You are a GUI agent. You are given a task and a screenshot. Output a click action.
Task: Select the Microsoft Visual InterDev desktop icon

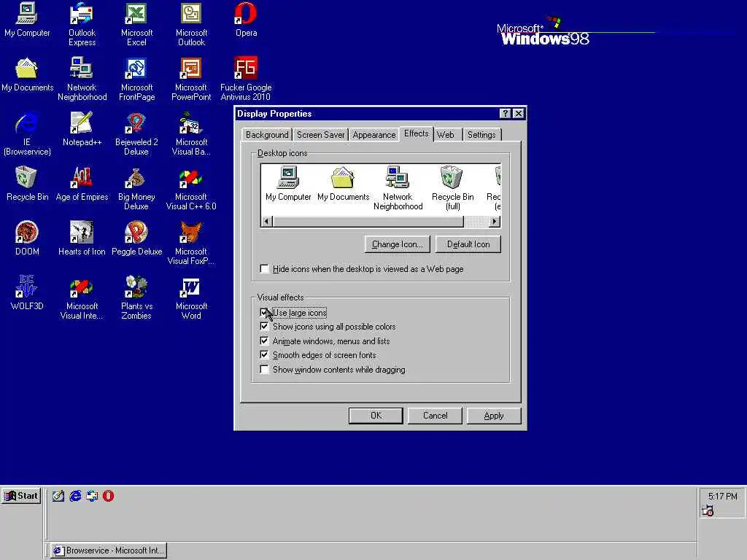(x=82, y=297)
